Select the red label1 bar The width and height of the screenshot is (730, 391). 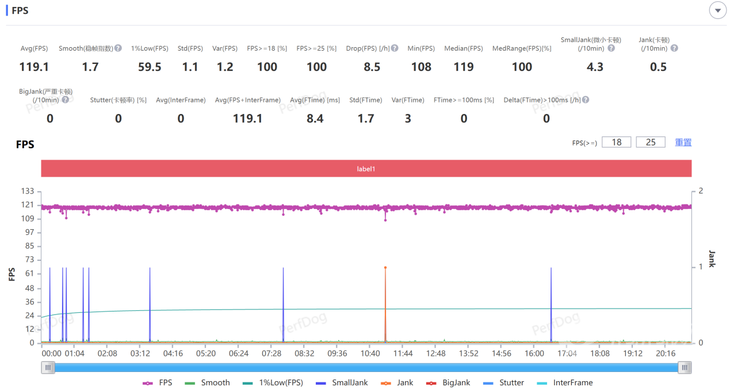[x=366, y=169]
